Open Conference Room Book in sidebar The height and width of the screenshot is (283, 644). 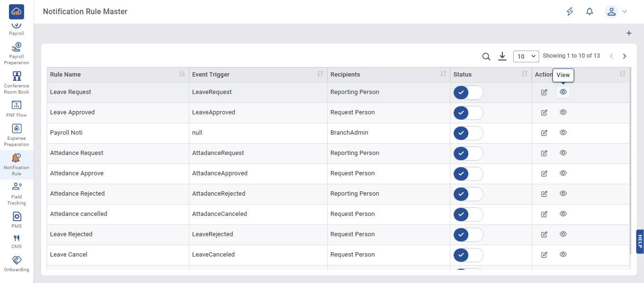pos(17,83)
